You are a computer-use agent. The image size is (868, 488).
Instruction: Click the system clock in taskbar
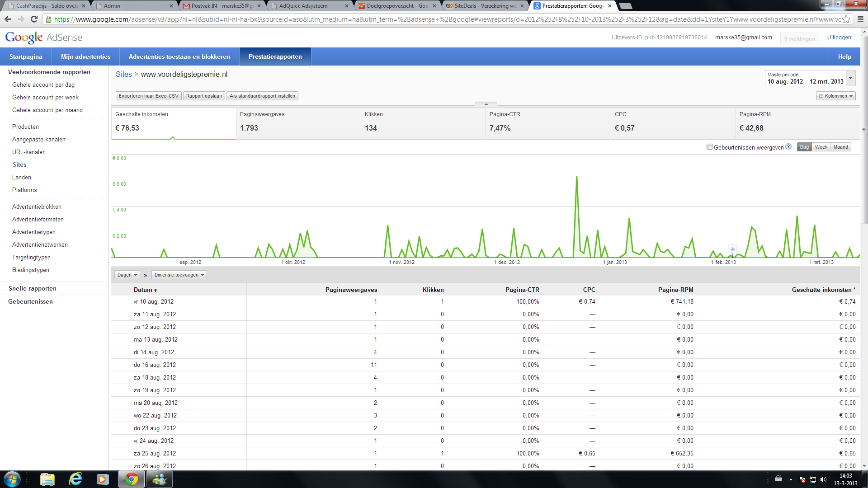pos(845,479)
